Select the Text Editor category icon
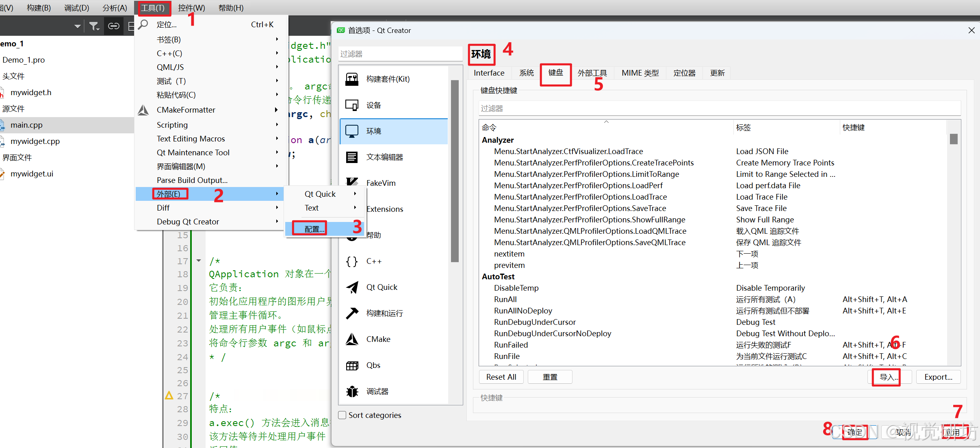The height and width of the screenshot is (448, 980). (x=352, y=157)
